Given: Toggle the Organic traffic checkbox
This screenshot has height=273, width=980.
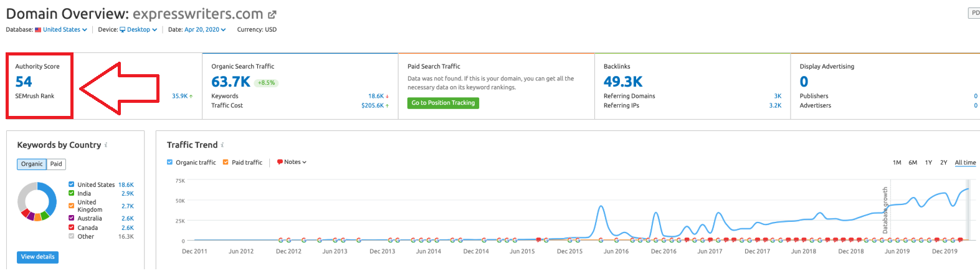Looking at the screenshot, I should coord(170,162).
